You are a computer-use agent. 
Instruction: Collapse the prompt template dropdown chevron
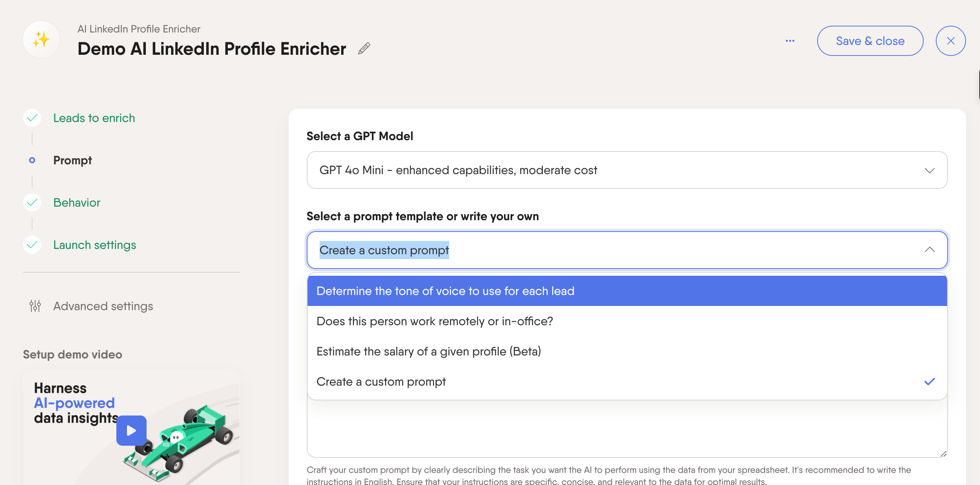pos(929,250)
